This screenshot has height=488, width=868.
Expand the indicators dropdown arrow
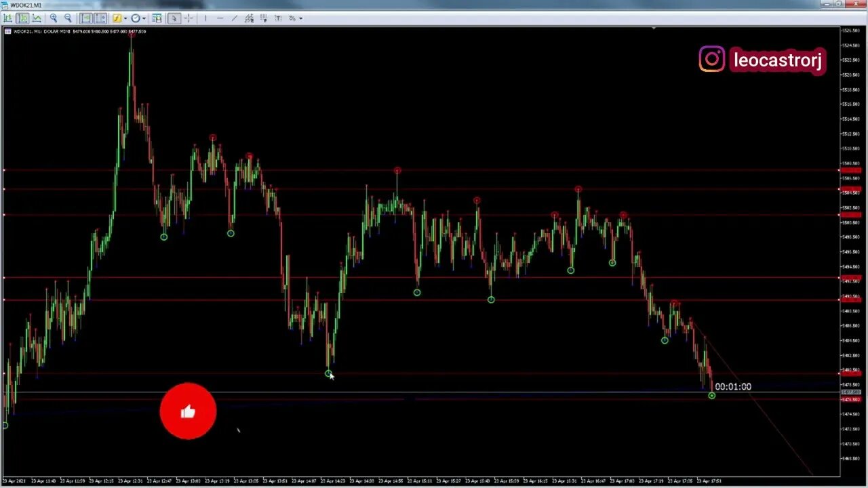[x=125, y=18]
